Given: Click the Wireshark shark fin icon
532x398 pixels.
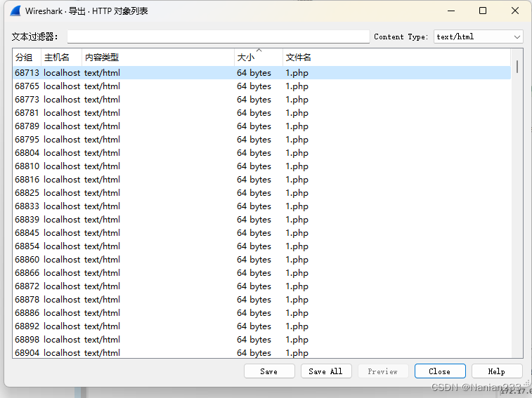Looking at the screenshot, I should [15, 11].
